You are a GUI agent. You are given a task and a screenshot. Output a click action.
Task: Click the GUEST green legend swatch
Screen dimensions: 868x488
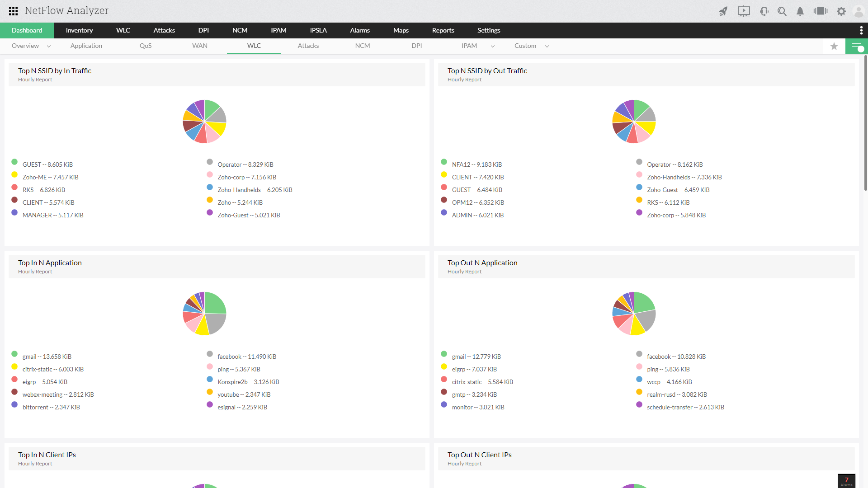(x=14, y=162)
